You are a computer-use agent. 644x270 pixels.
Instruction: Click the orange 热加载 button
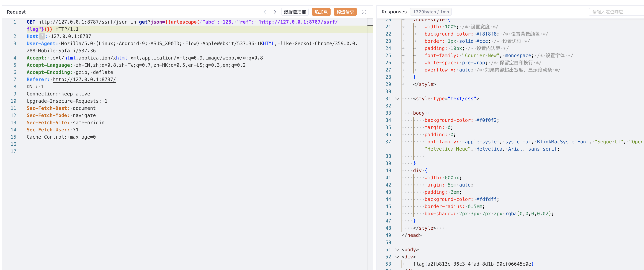pyautogui.click(x=321, y=12)
